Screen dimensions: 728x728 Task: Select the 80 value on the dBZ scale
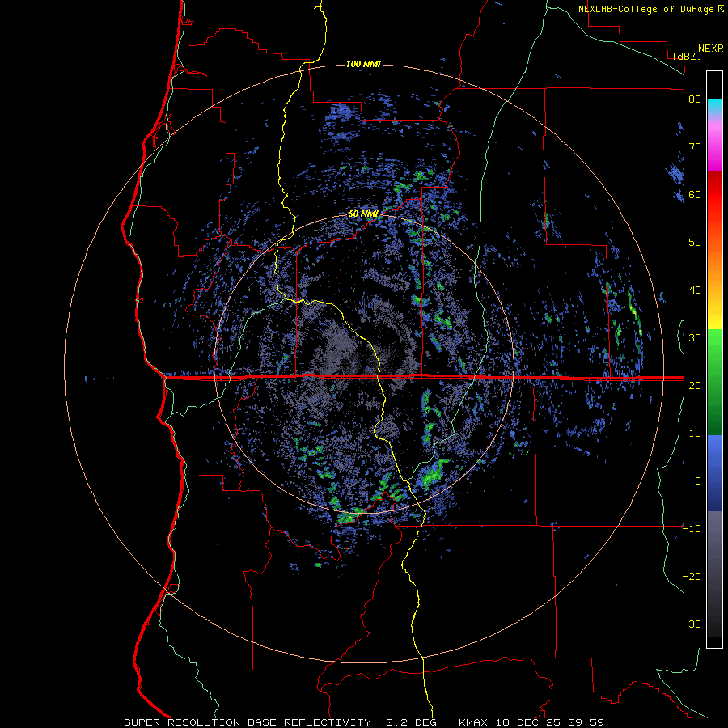click(x=695, y=99)
